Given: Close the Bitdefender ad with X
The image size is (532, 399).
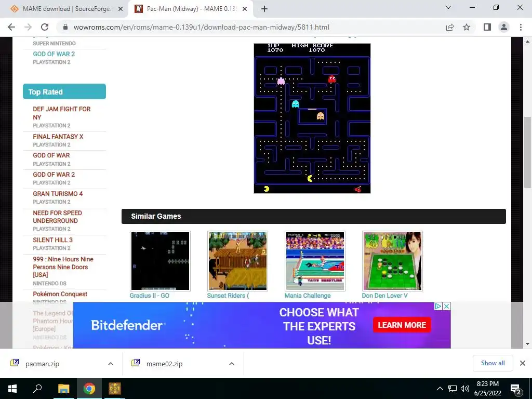Looking at the screenshot, I should [447, 307].
